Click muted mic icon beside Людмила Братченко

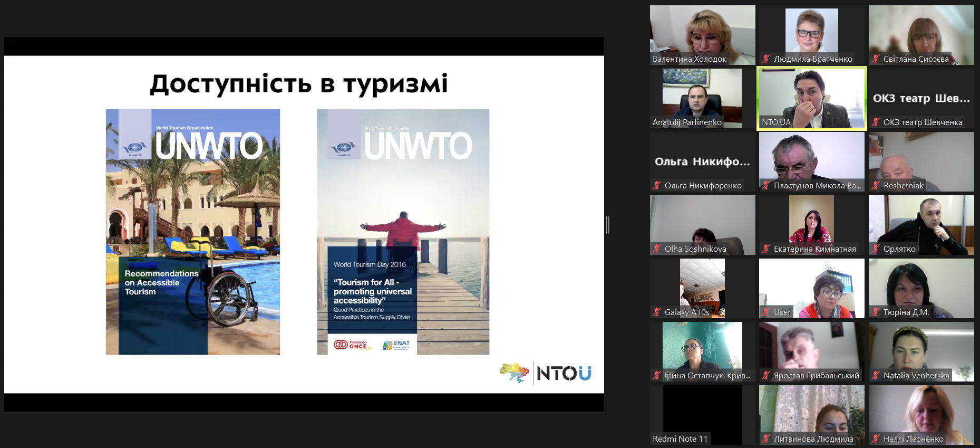[766, 59]
